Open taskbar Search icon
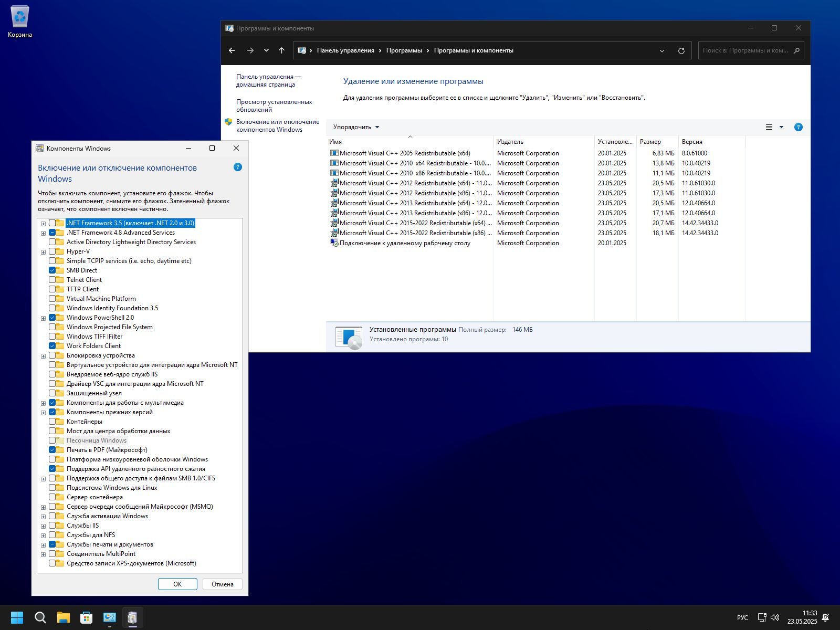This screenshot has width=840, height=630. (40, 617)
